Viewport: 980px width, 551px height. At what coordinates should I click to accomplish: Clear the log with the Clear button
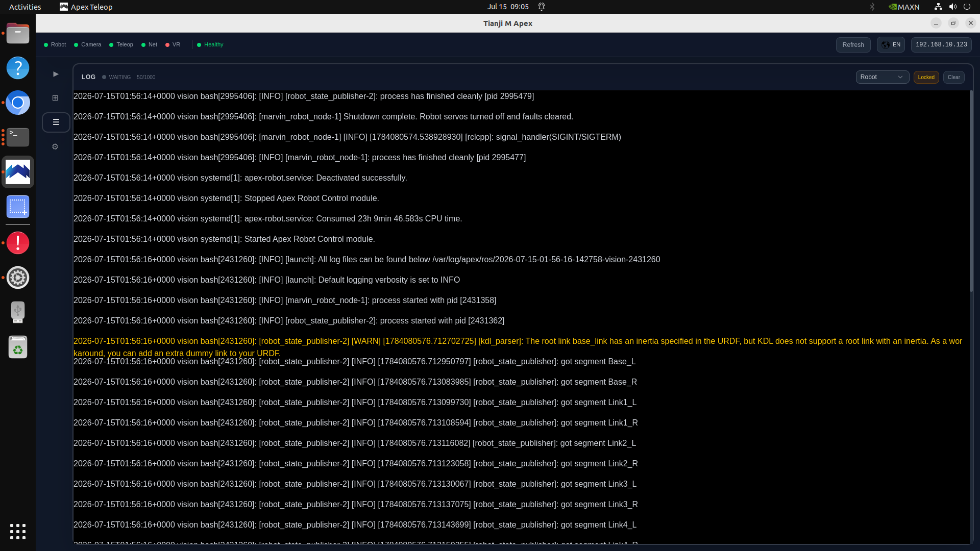(x=953, y=77)
